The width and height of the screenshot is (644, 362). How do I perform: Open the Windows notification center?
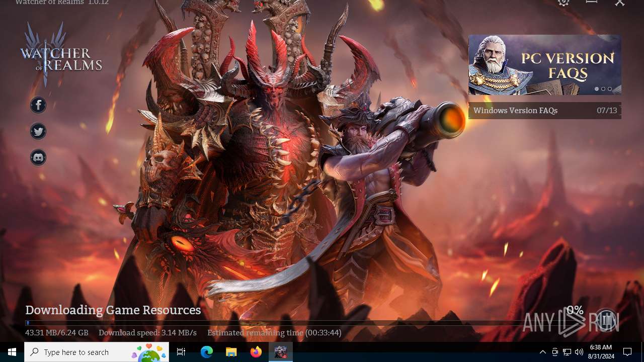tap(627, 352)
